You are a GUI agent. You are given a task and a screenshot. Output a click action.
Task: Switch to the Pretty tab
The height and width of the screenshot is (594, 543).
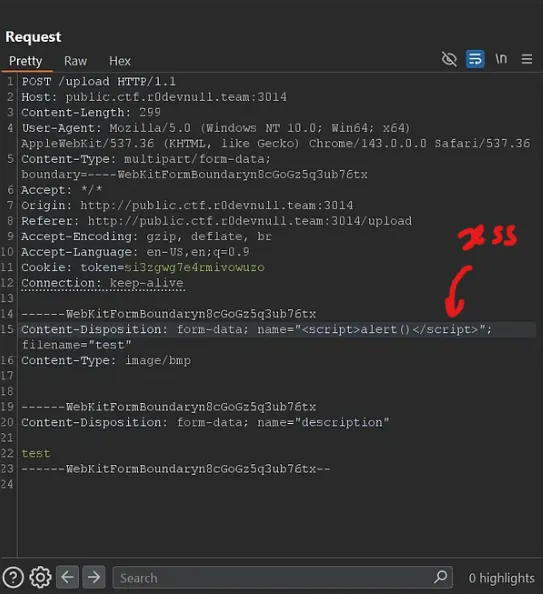pyautogui.click(x=25, y=61)
